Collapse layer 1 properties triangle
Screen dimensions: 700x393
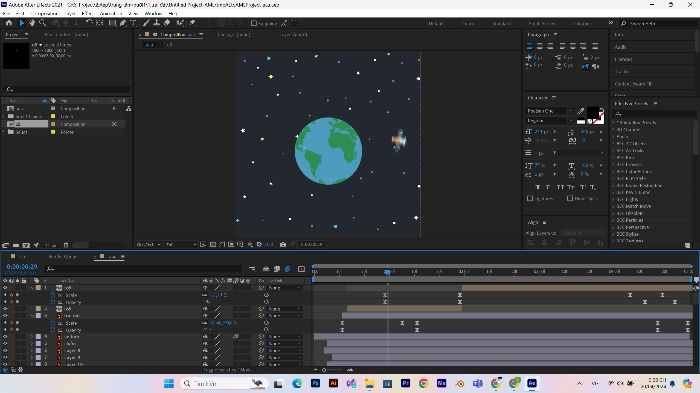[x=32, y=288]
